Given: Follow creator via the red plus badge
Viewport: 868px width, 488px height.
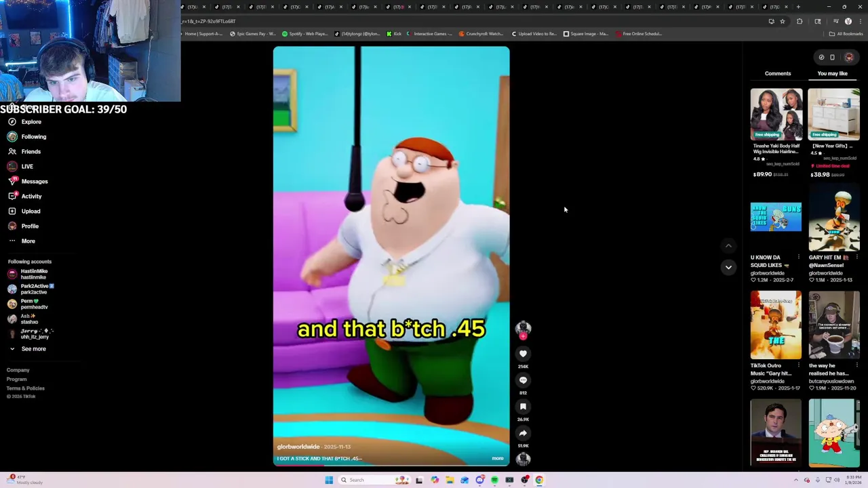Looking at the screenshot, I should tap(523, 336).
